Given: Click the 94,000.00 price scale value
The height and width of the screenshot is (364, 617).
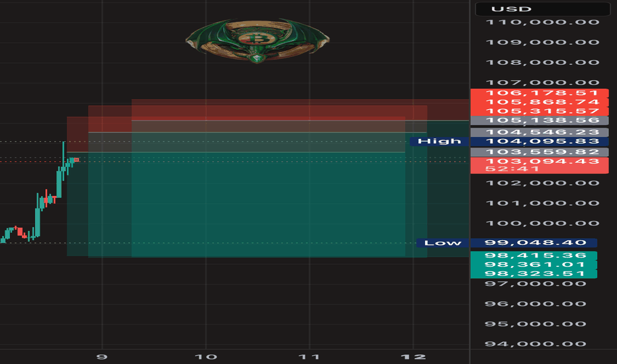Looking at the screenshot, I should (x=536, y=344).
